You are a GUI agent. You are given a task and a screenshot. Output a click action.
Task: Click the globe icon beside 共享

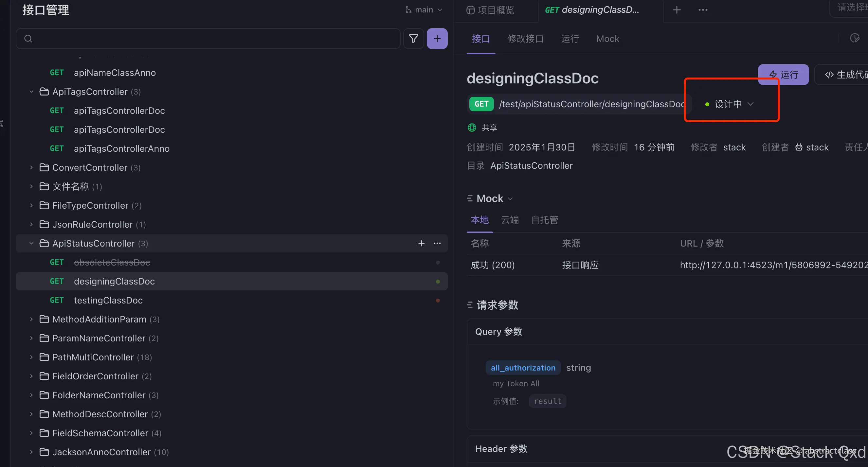tap(471, 128)
